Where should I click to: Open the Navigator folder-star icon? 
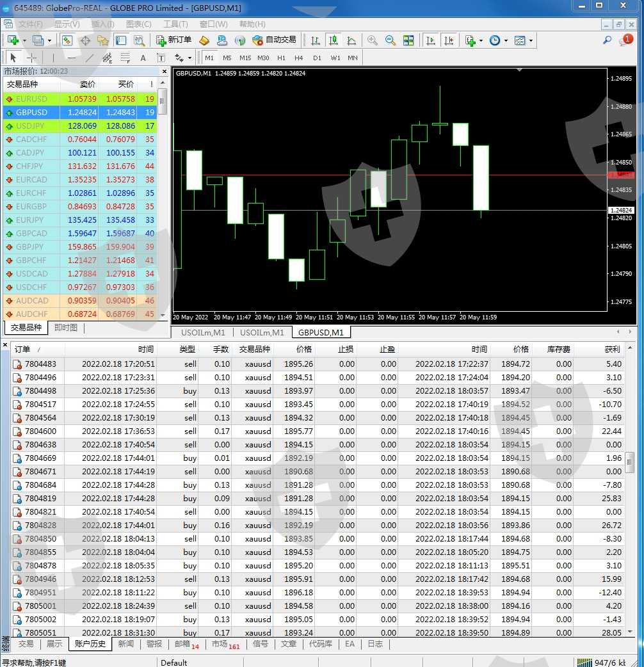[x=103, y=40]
